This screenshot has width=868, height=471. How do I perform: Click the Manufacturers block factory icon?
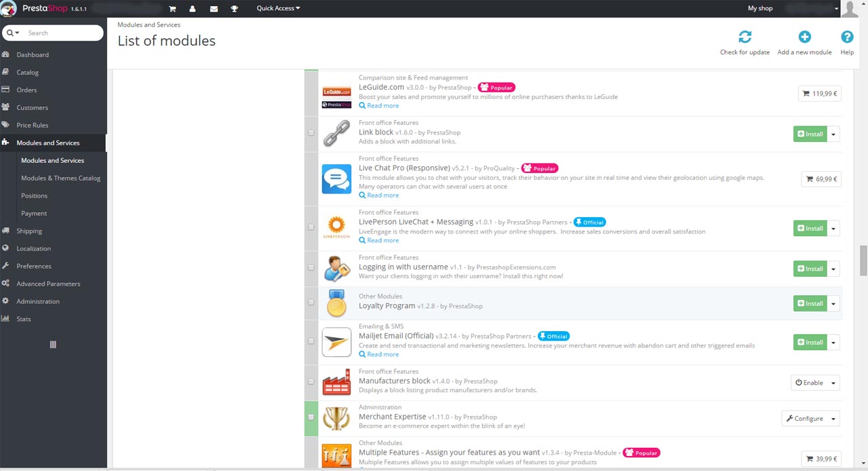tap(336, 381)
